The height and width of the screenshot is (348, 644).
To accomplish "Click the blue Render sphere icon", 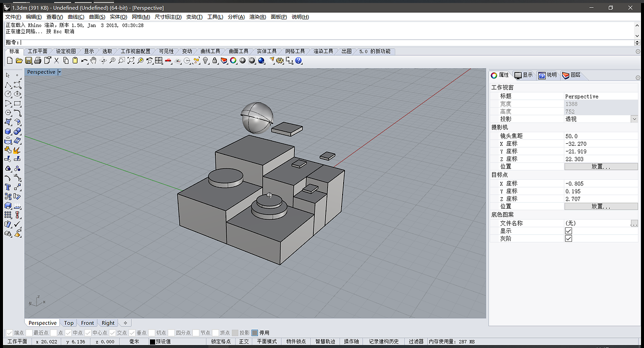I will (x=261, y=60).
